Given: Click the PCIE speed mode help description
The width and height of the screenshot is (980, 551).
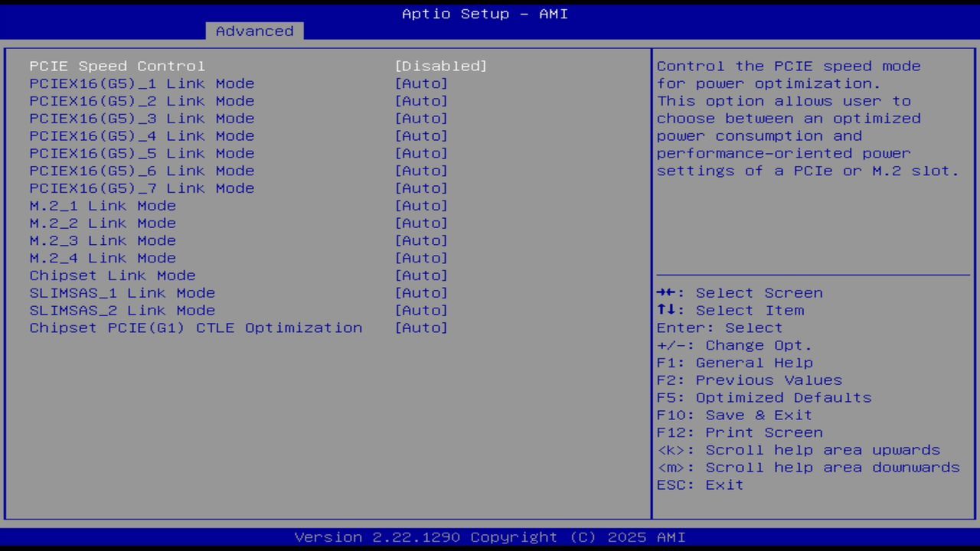Looking at the screenshot, I should tap(808, 119).
